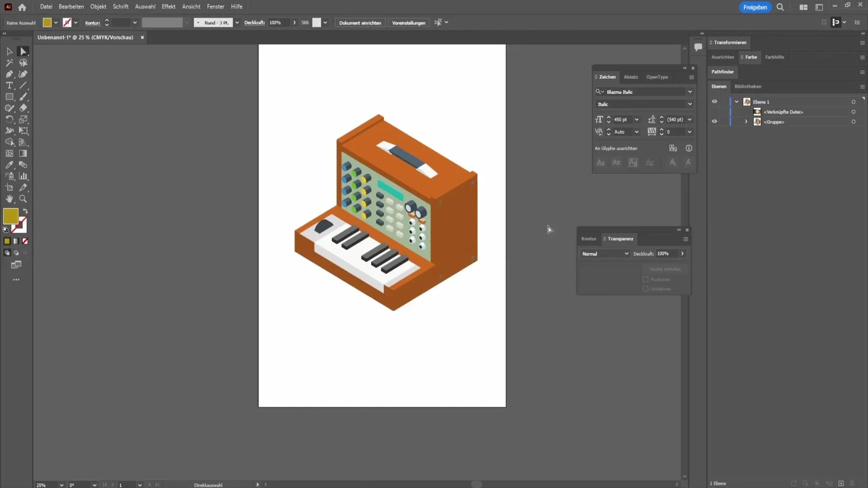Select the Perspective Grid tool
This screenshot has width=868, height=488.
click(23, 142)
